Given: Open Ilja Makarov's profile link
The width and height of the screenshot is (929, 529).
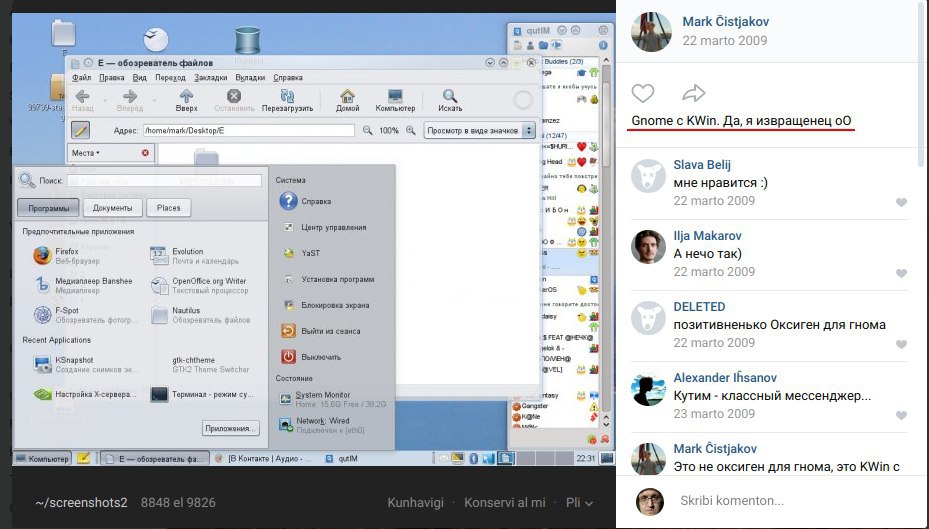Looking at the screenshot, I should 707,236.
